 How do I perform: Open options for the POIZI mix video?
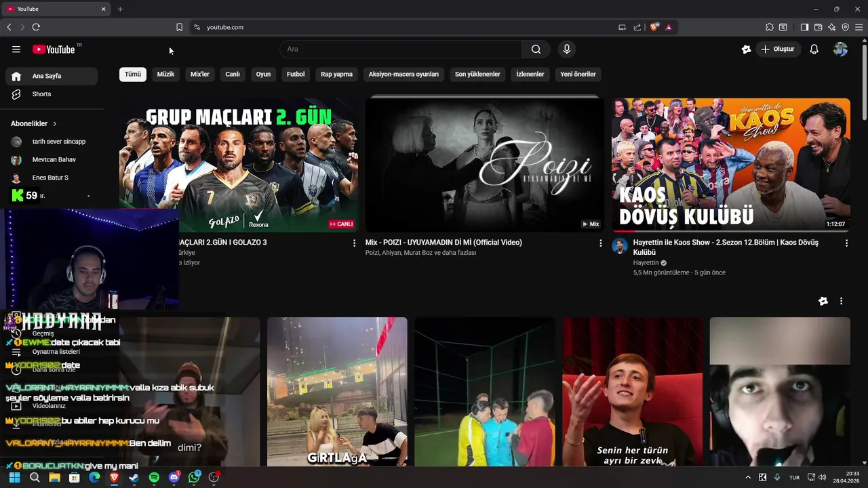(600, 243)
